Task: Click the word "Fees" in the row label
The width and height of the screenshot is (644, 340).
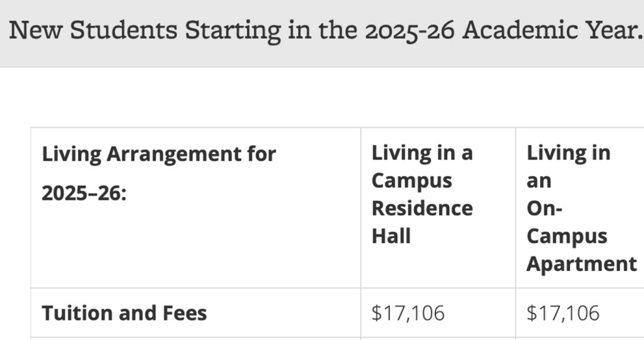Action: [x=185, y=313]
